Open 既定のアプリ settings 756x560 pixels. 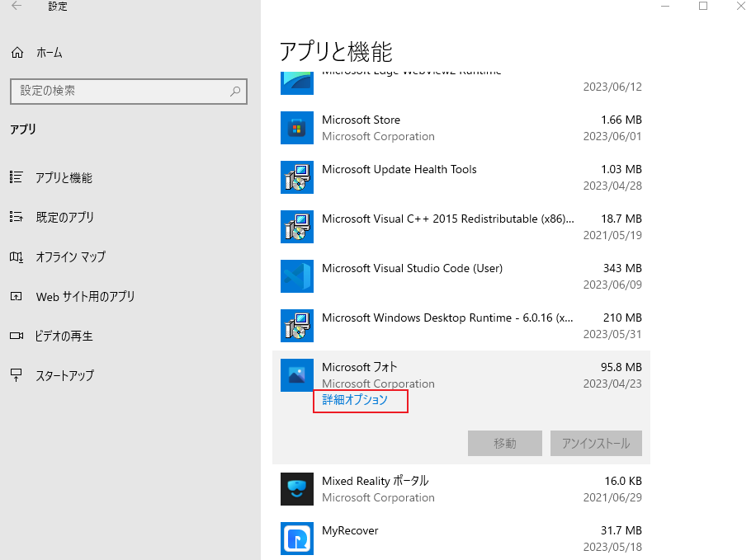click(x=64, y=218)
